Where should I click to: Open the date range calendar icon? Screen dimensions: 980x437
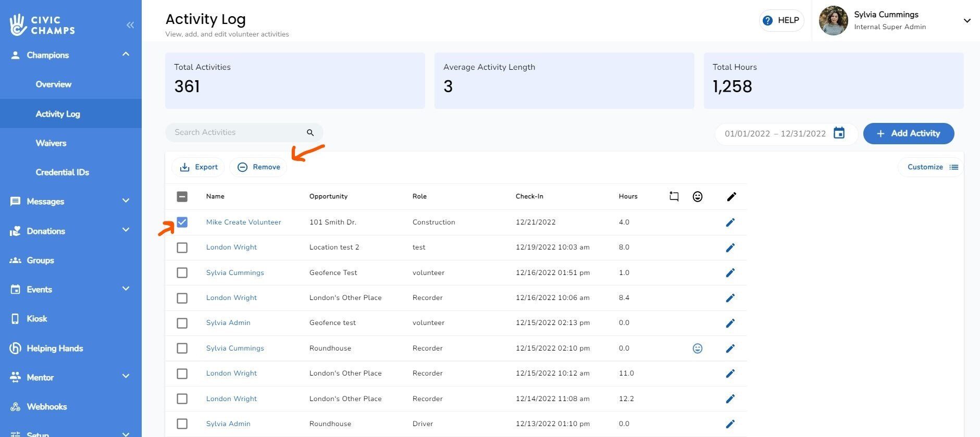839,133
